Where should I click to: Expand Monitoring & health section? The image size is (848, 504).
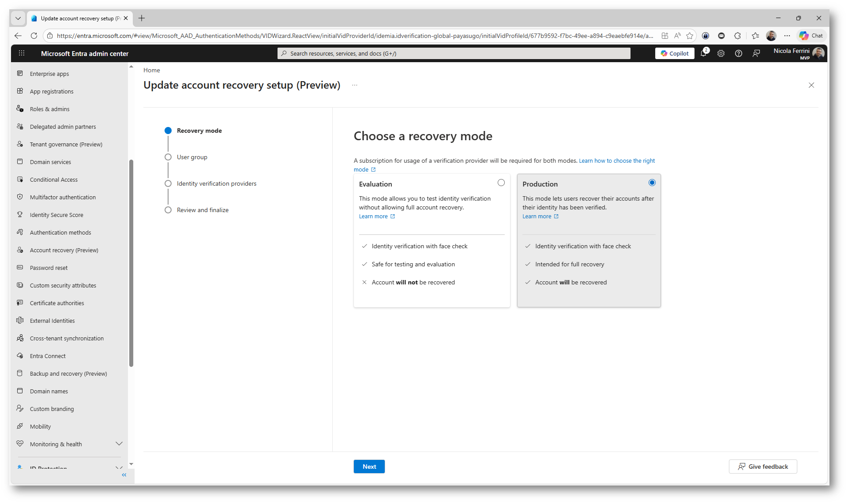pyautogui.click(x=119, y=444)
